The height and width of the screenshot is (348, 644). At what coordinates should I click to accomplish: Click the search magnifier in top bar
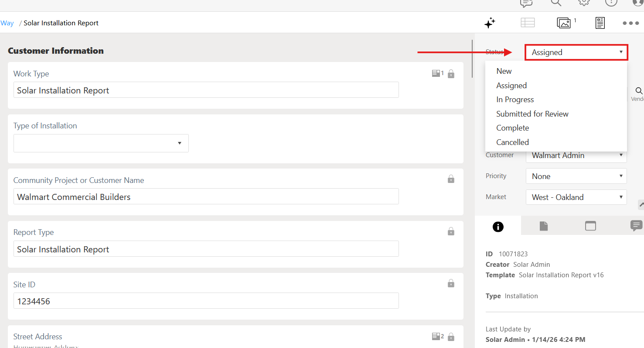coord(556,3)
